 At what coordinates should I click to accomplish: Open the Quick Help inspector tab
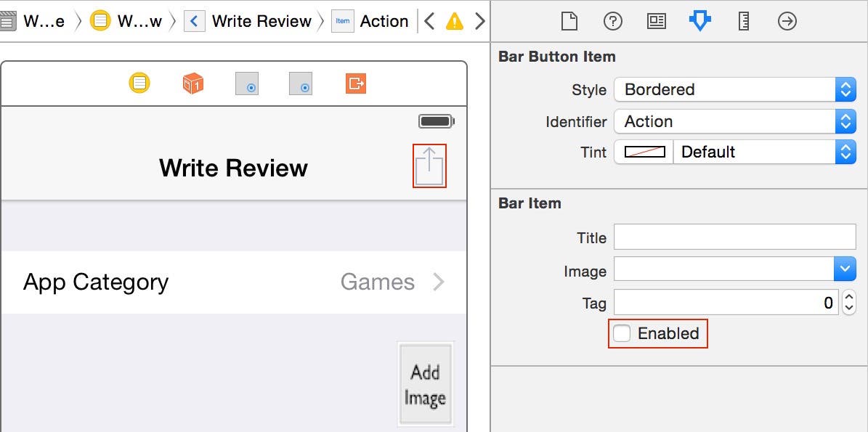tap(613, 22)
